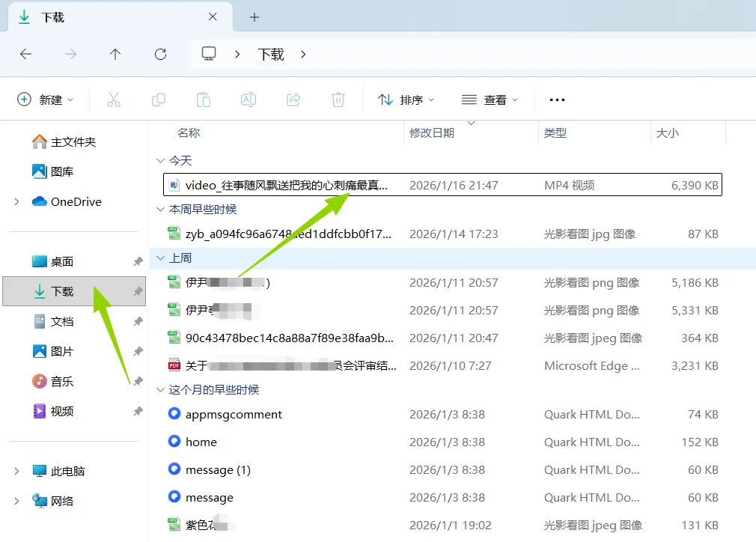Click 下载 in the address breadcrumb
Image resolution: width=756 pixels, height=542 pixels.
click(271, 54)
